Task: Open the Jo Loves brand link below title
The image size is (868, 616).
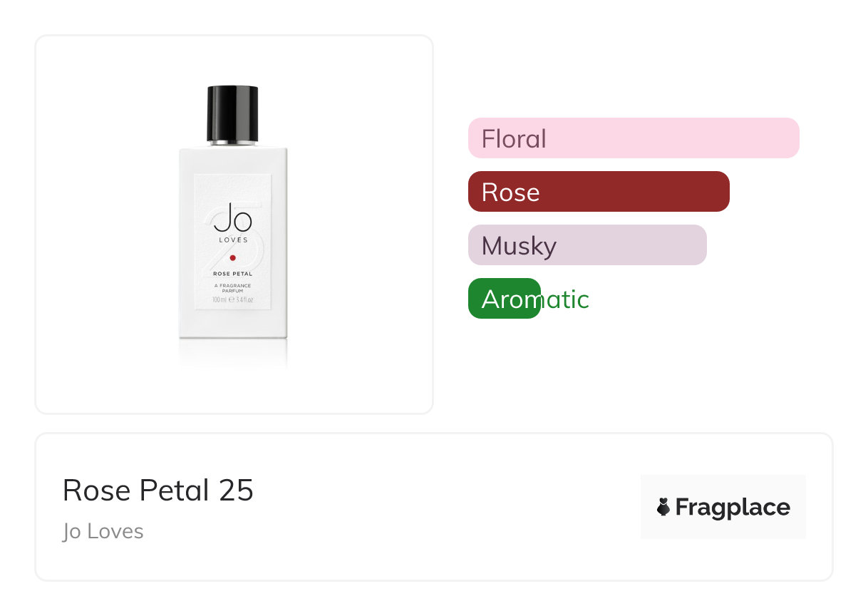Action: pyautogui.click(x=103, y=531)
